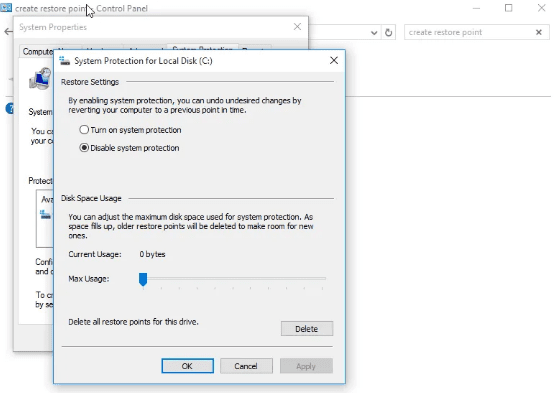This screenshot has width=554, height=393.
Task: Expand the address bar history dropdown
Action: point(374,33)
